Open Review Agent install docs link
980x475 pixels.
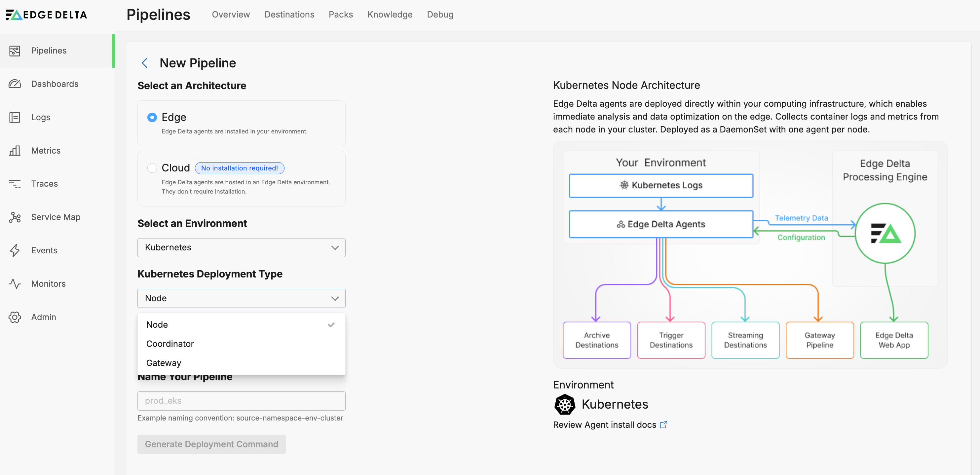point(605,424)
